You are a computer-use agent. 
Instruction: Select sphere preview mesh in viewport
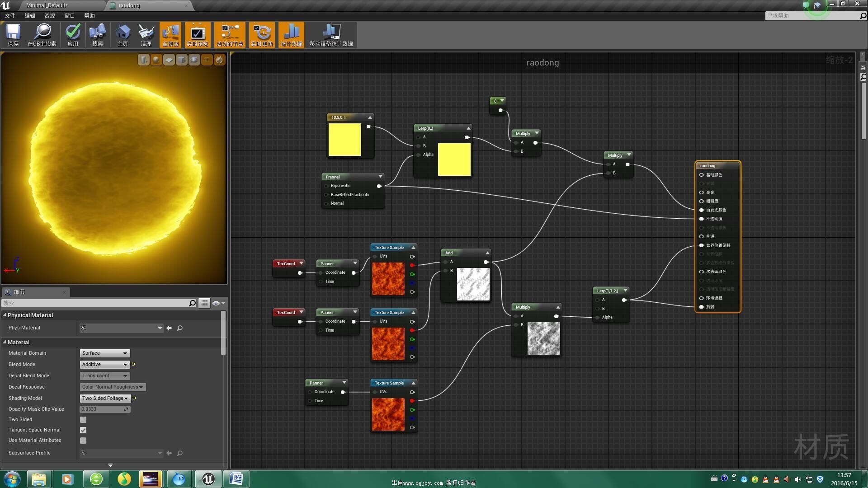[x=156, y=60]
